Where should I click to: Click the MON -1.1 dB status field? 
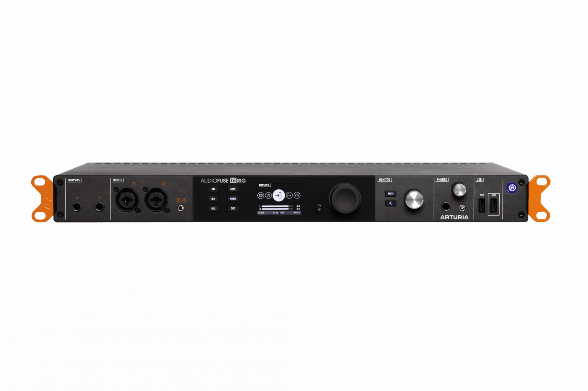tap(268, 213)
